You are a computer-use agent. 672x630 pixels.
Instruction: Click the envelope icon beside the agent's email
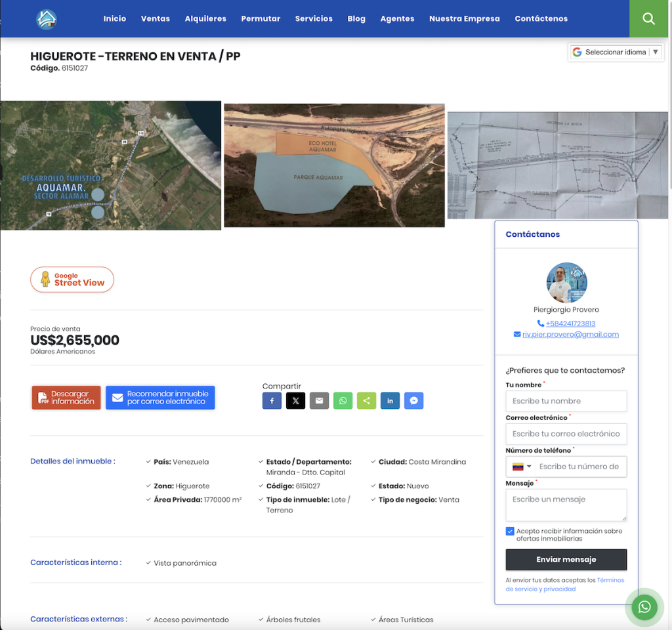coord(517,335)
